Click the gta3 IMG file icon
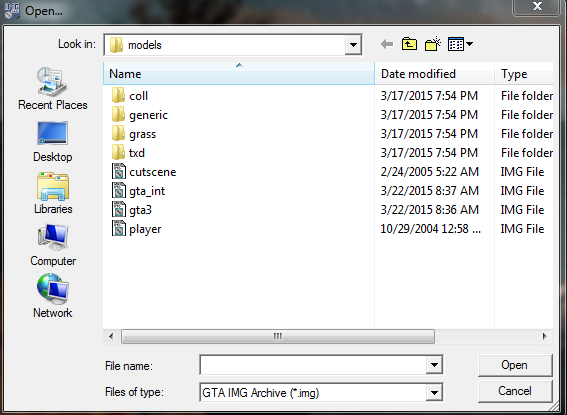The image size is (567, 415). (x=119, y=210)
